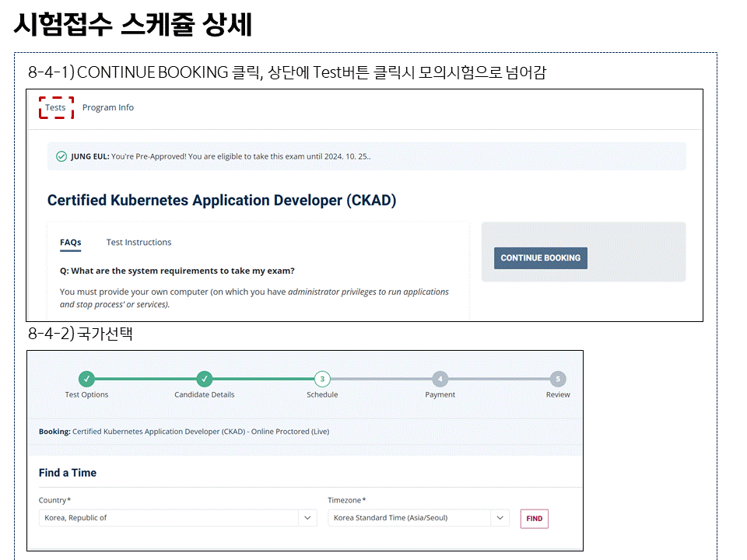This screenshot has width=747, height=560.
Task: Open the Program Info tab
Action: [108, 107]
